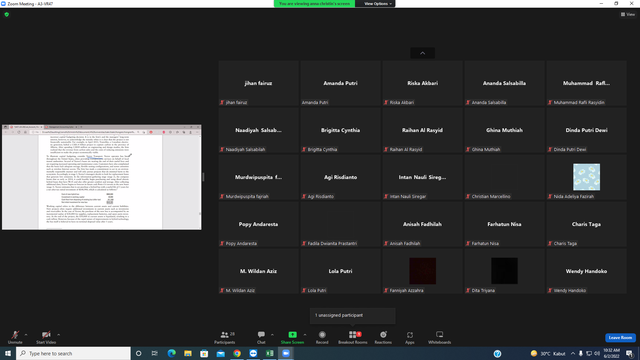Viewport: 640px width, 360px height.
Task: Click the Unmute microphone icon
Action: click(15, 335)
